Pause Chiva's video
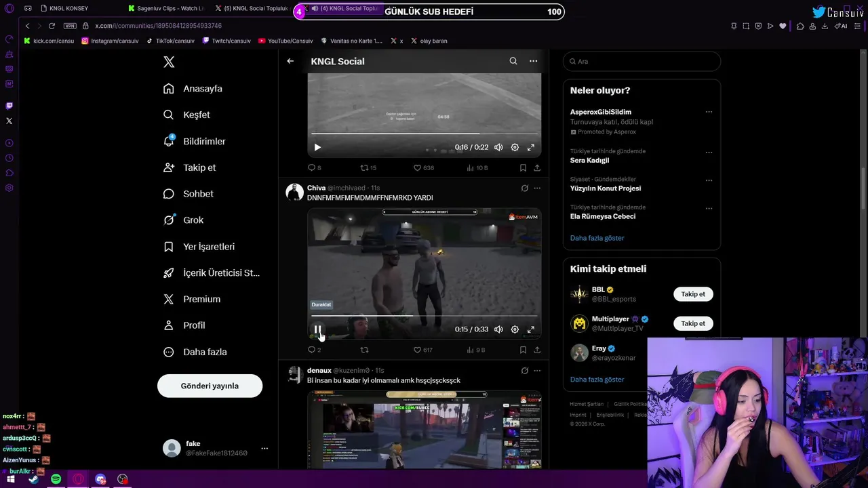868x488 pixels. click(317, 329)
